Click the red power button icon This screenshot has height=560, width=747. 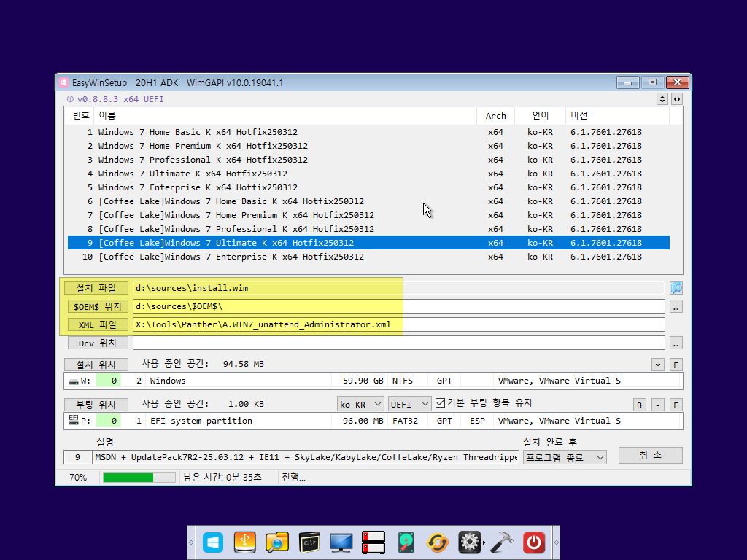click(x=533, y=542)
